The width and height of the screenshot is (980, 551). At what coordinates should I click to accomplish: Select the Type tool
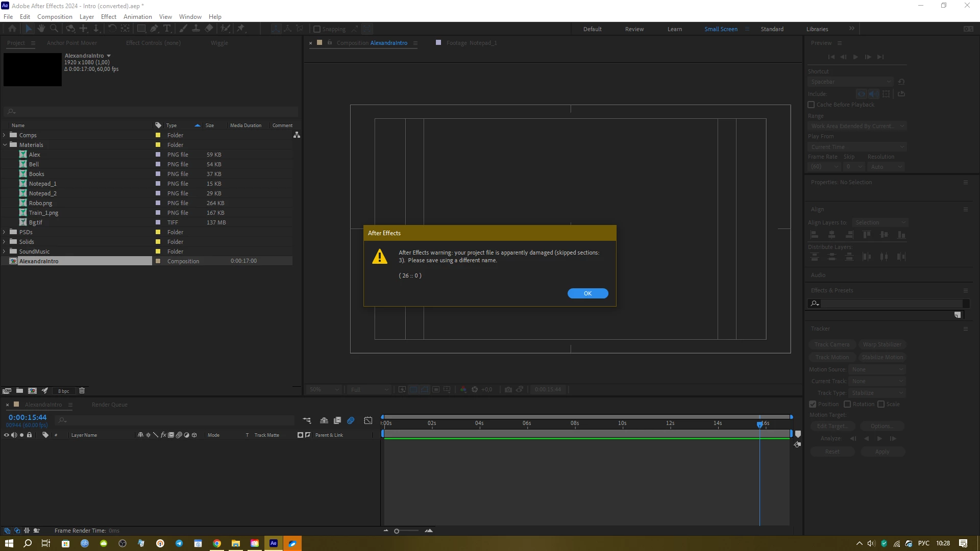coord(167,29)
